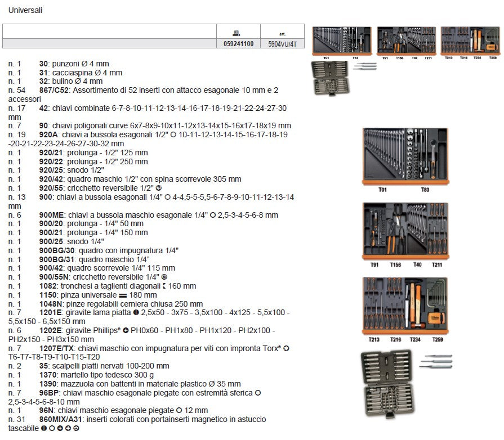Click item code '90' chiavi poligonali curve
Viewport: 504px width, 440px height.
click(x=43, y=125)
